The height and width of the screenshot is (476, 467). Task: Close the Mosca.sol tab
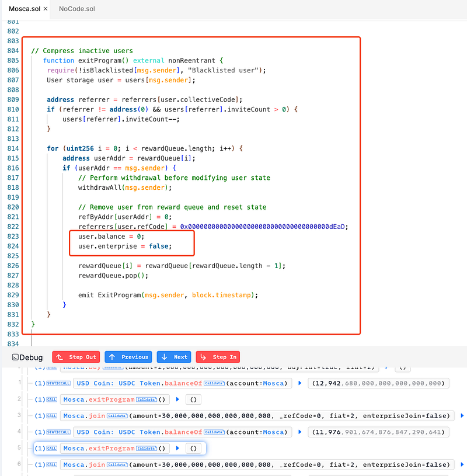46,9
